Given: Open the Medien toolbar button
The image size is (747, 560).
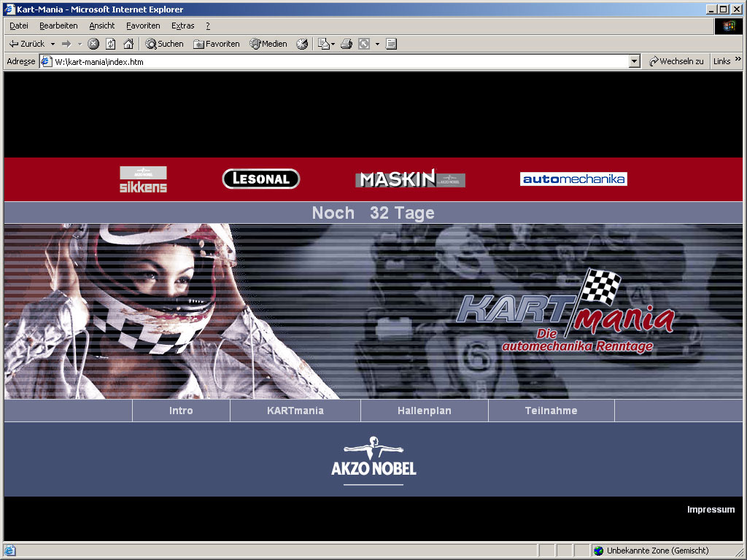Looking at the screenshot, I should (x=268, y=44).
